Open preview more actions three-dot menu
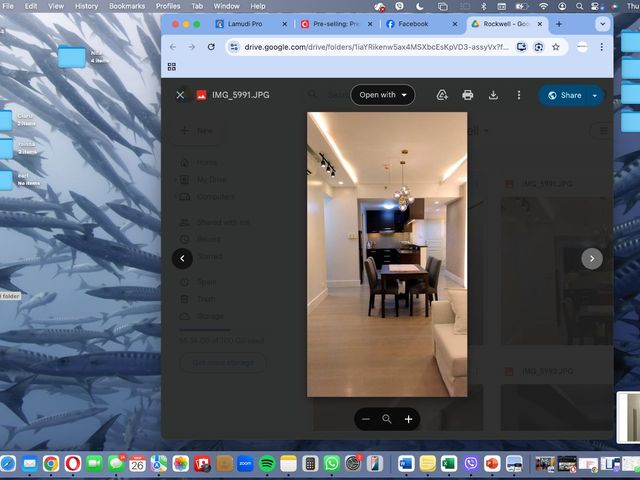 [x=519, y=95]
